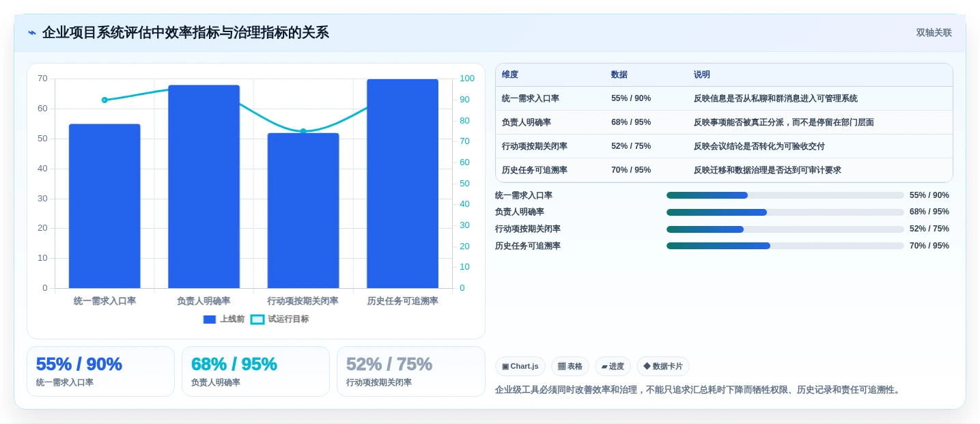Click the 维度 column header
Image resolution: width=980 pixels, height=424 pixels.
[x=510, y=75]
